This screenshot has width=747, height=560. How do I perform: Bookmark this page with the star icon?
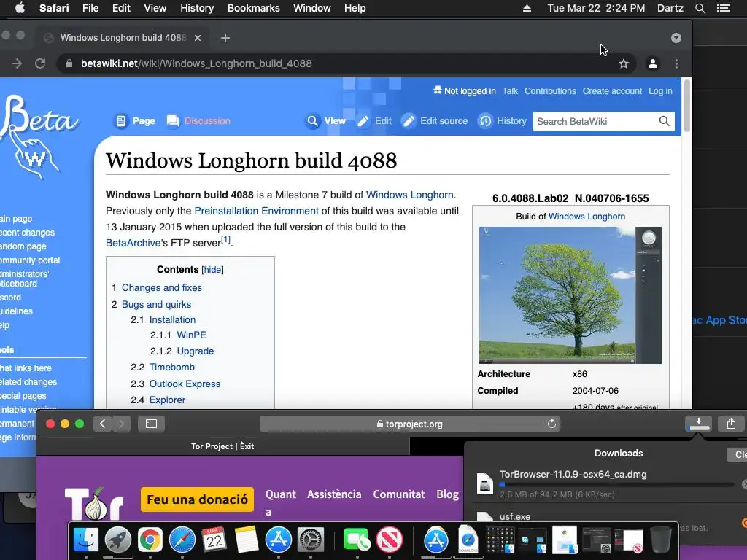click(623, 63)
